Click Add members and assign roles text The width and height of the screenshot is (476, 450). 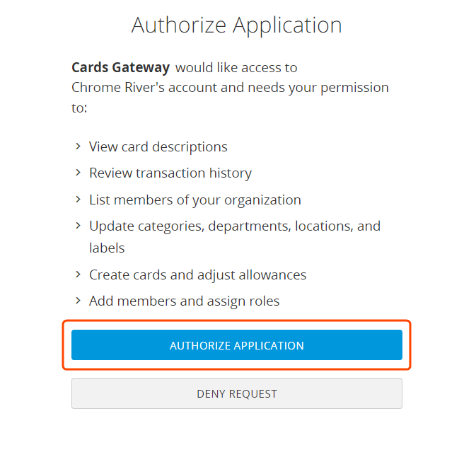point(184,301)
